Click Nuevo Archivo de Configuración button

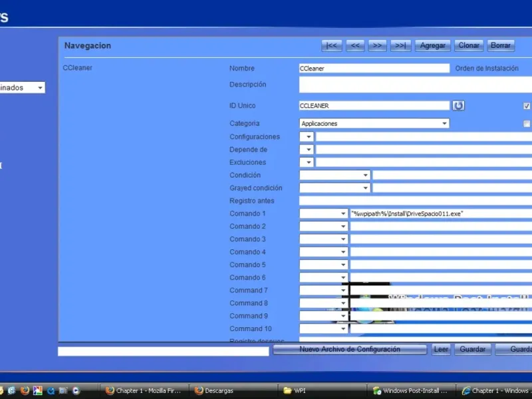350,350
